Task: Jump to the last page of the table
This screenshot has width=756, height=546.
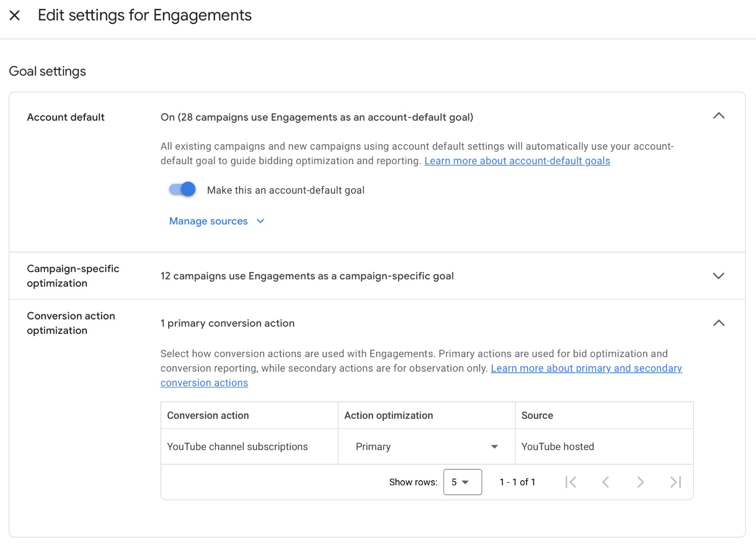Action: pos(675,482)
